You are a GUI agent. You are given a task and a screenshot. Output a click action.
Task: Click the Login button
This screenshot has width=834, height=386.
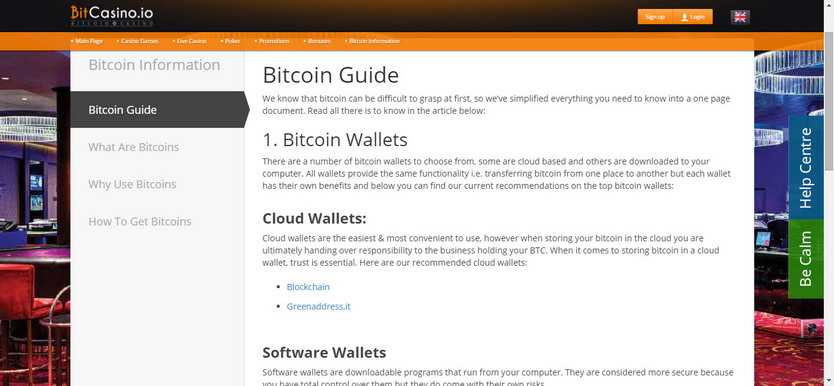point(693,16)
